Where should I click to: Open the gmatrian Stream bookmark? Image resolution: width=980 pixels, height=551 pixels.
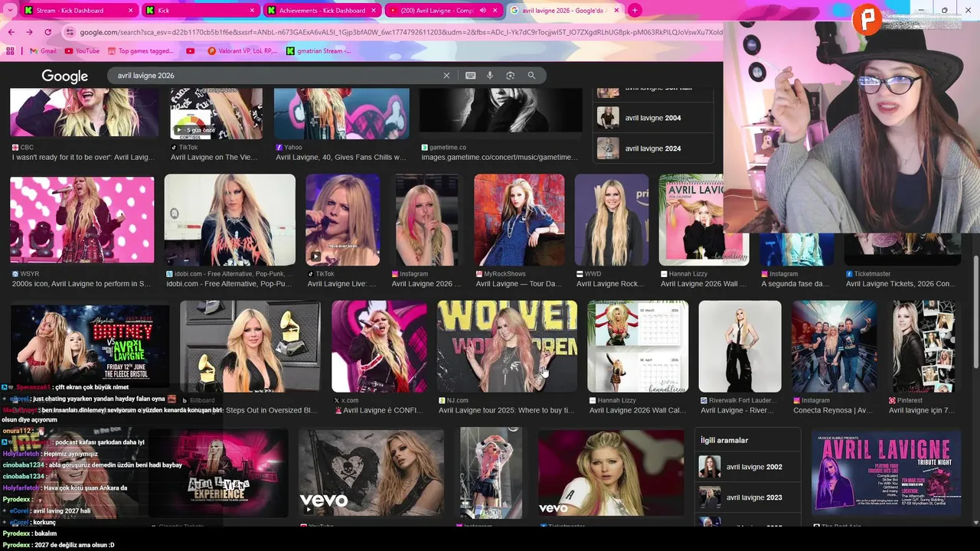coord(318,51)
